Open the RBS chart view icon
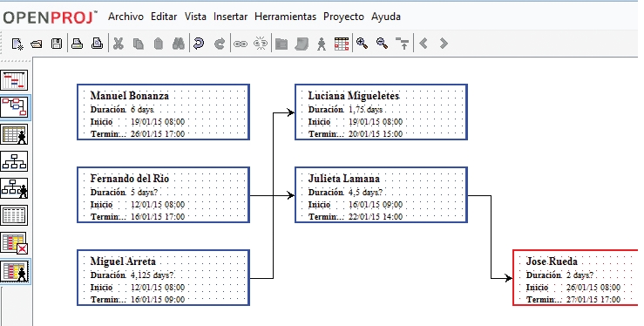The width and height of the screenshot is (644, 326). (x=14, y=188)
